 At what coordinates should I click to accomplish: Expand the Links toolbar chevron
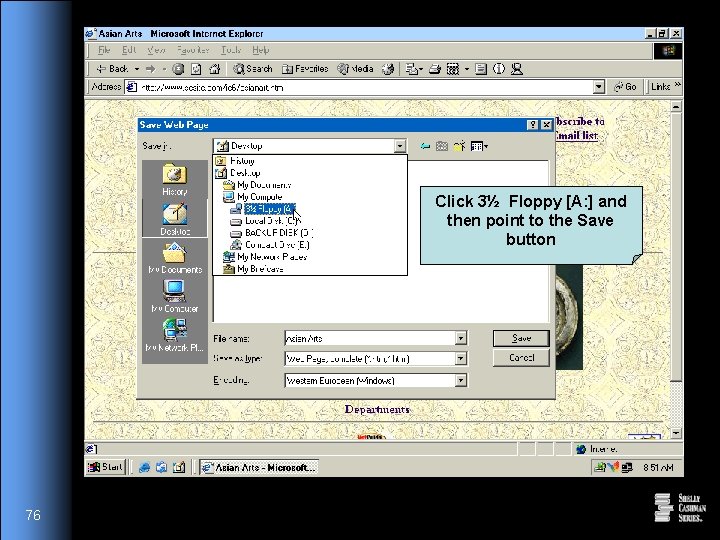(x=677, y=85)
